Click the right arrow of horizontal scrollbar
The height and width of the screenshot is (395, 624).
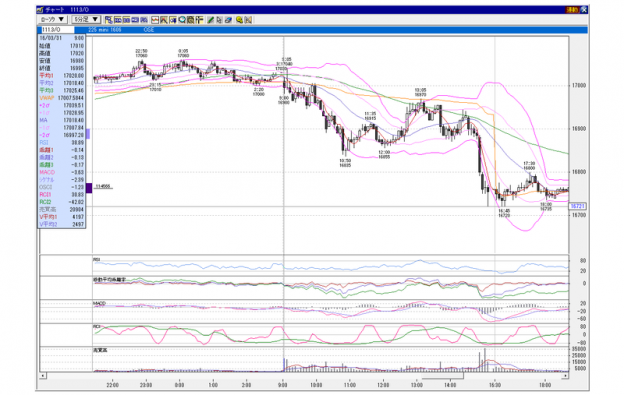click(x=565, y=376)
